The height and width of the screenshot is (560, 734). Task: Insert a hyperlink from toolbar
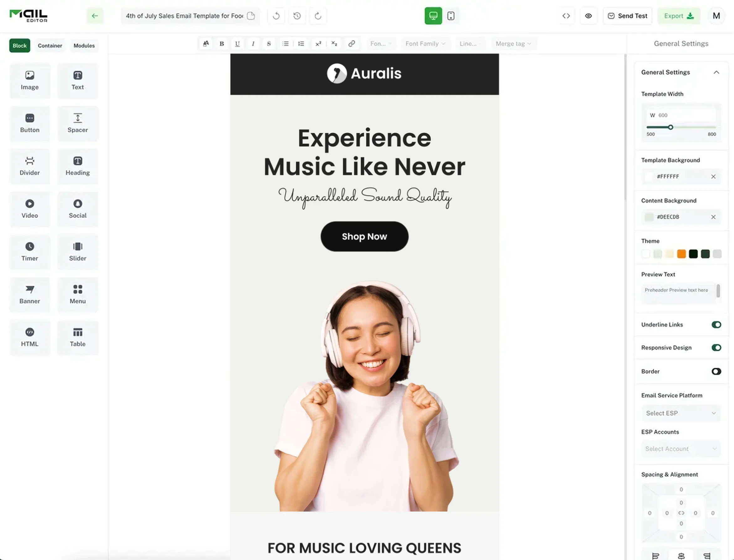point(351,44)
